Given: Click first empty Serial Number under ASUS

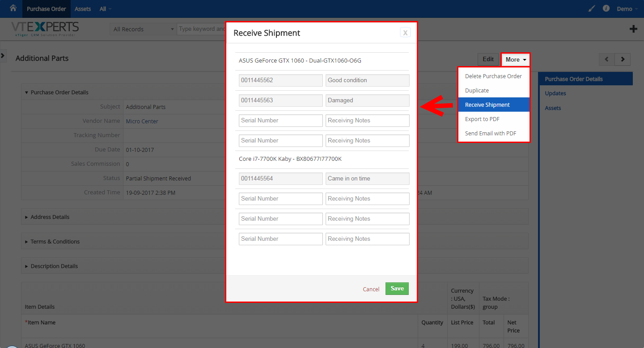Looking at the screenshot, I should pos(281,121).
